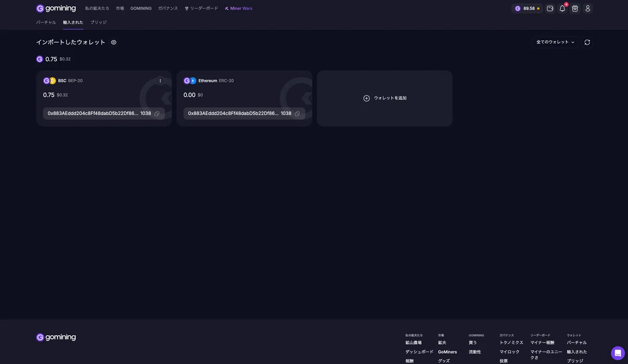The height and width of the screenshot is (364, 628).
Task: Click the token icon next to 0.75 total
Action: coord(40,59)
